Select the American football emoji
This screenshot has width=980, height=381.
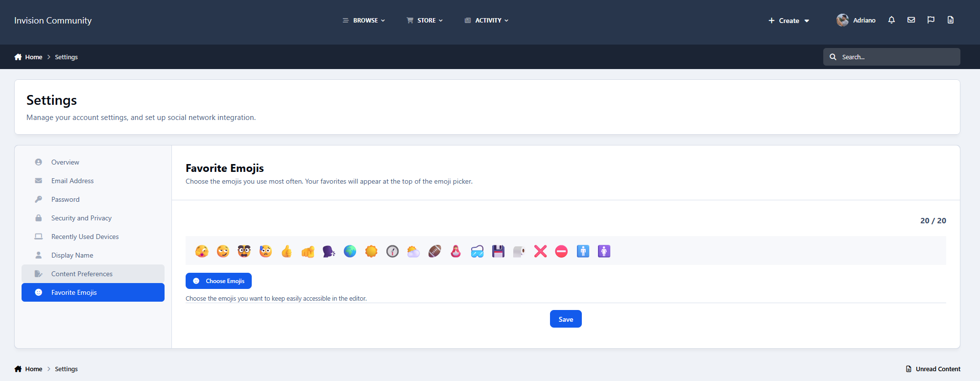(434, 251)
